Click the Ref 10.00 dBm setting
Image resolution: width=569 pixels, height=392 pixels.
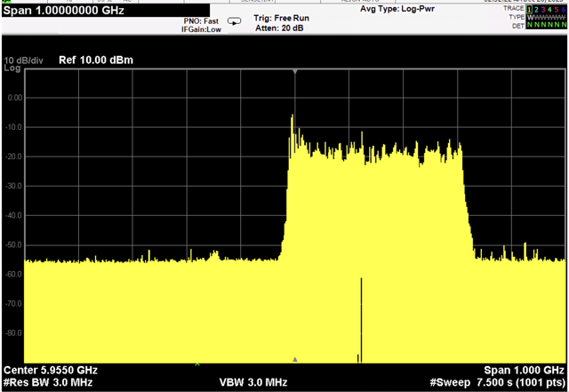pos(95,60)
